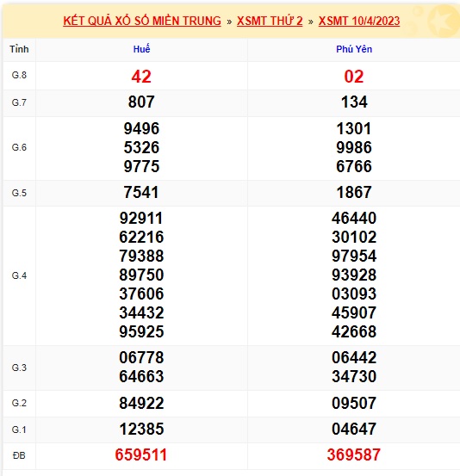Click the G.8 row label
The width and height of the screenshot is (460, 476).
[x=19, y=75]
